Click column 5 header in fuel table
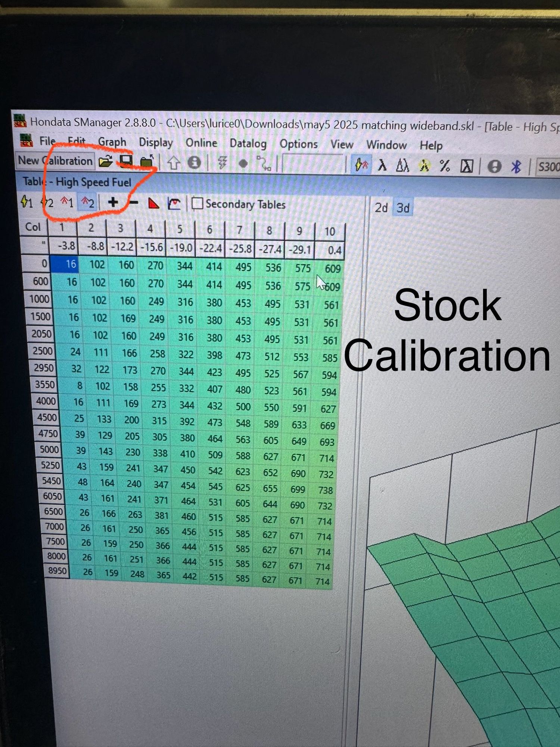 point(180,229)
